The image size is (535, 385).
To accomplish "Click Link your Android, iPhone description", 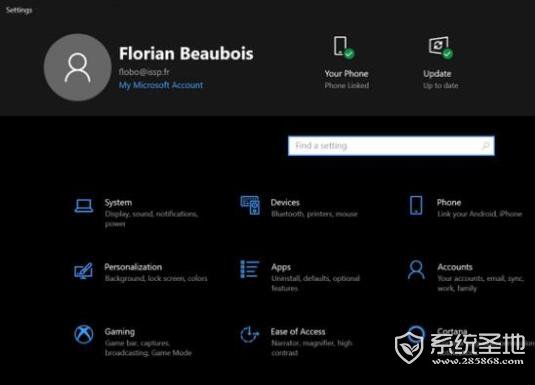I will (479, 214).
